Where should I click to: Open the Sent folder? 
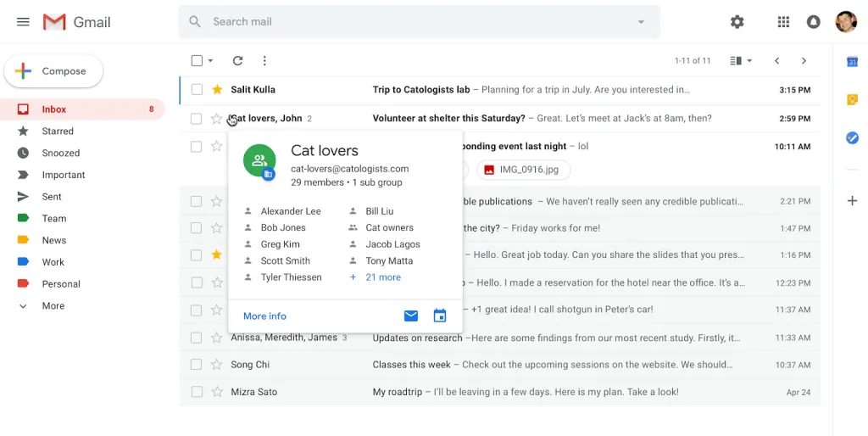coord(52,197)
